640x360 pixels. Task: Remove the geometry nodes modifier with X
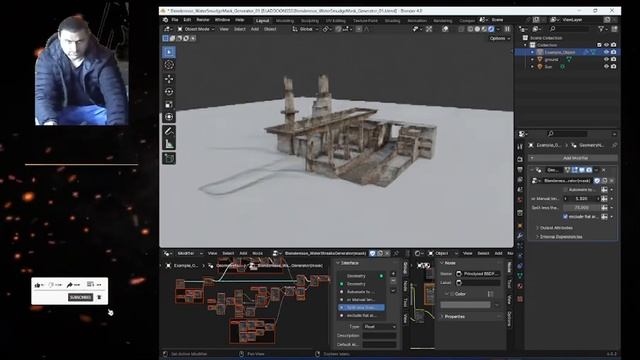(604, 170)
